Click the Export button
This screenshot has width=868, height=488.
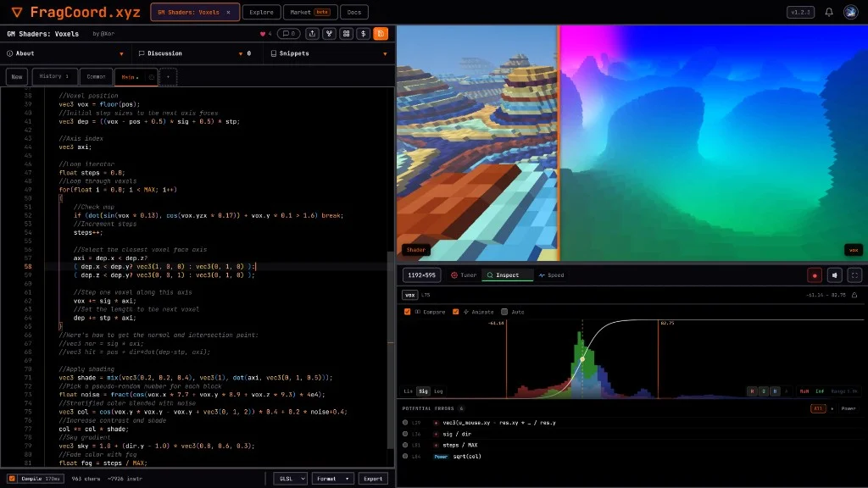[x=373, y=479]
